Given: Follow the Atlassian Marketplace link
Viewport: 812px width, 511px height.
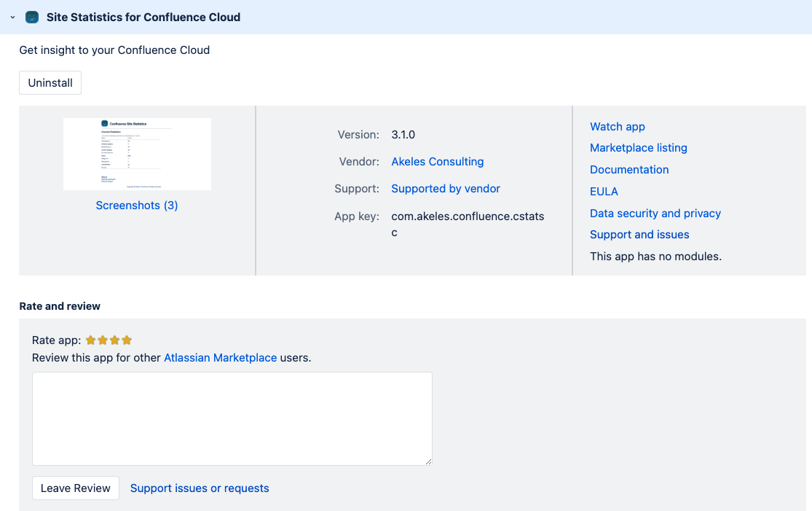Looking at the screenshot, I should [x=220, y=358].
